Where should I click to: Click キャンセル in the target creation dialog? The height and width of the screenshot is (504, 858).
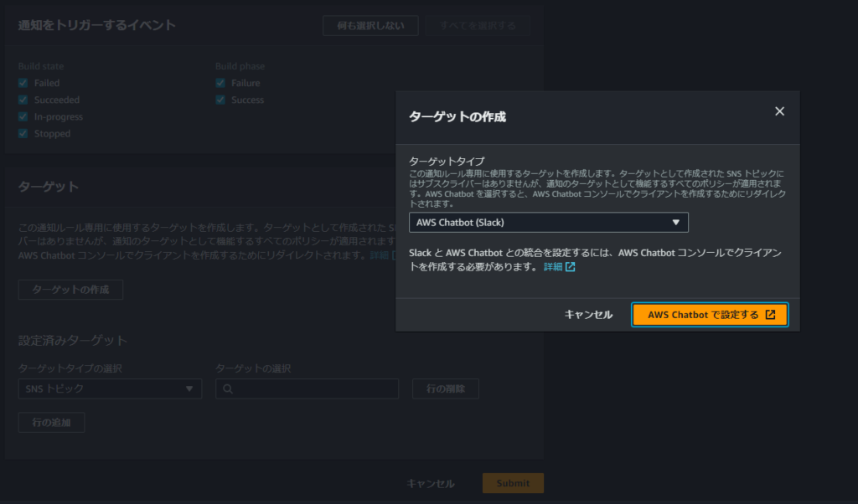(x=588, y=315)
